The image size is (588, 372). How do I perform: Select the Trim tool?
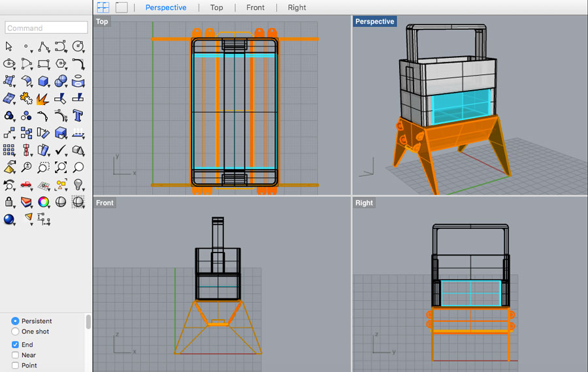[60, 99]
